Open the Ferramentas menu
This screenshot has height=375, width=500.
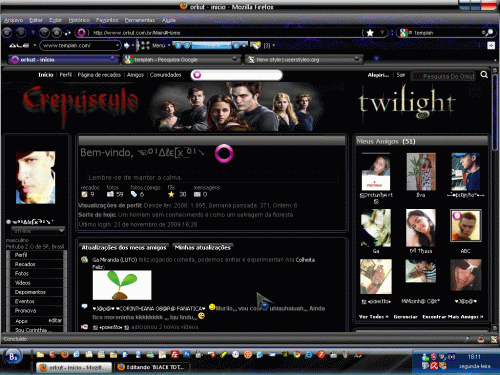click(140, 20)
